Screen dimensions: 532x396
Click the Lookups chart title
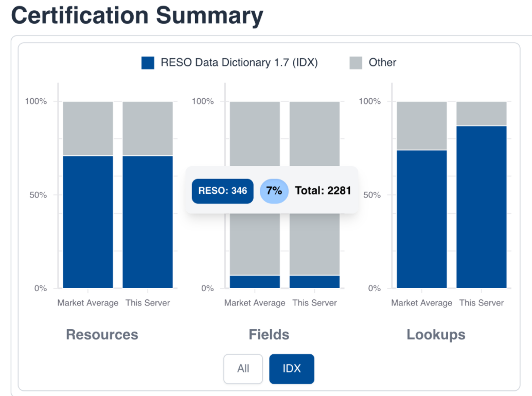pyautogui.click(x=435, y=334)
